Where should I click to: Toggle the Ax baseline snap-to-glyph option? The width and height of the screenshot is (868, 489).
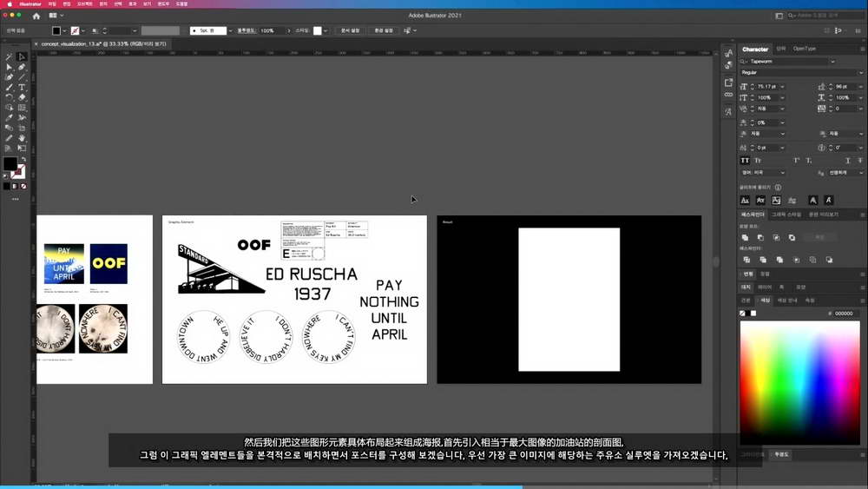pyautogui.click(x=745, y=201)
